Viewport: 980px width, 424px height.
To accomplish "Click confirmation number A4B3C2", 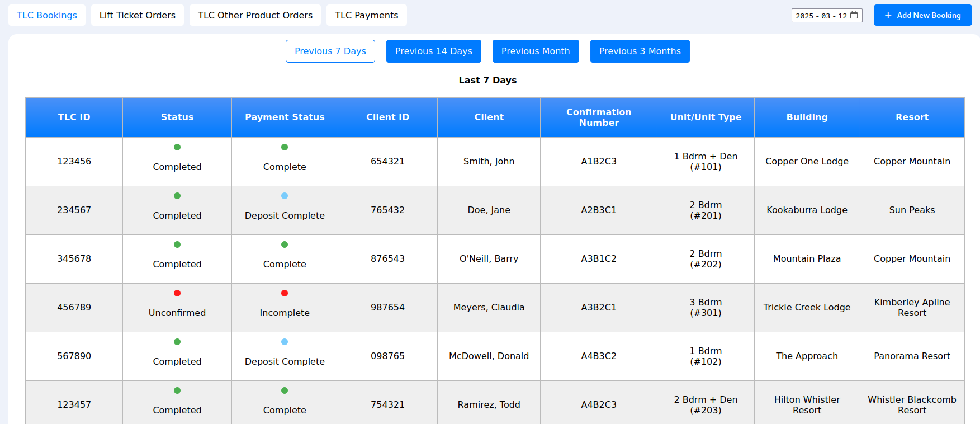I will coord(599,356).
